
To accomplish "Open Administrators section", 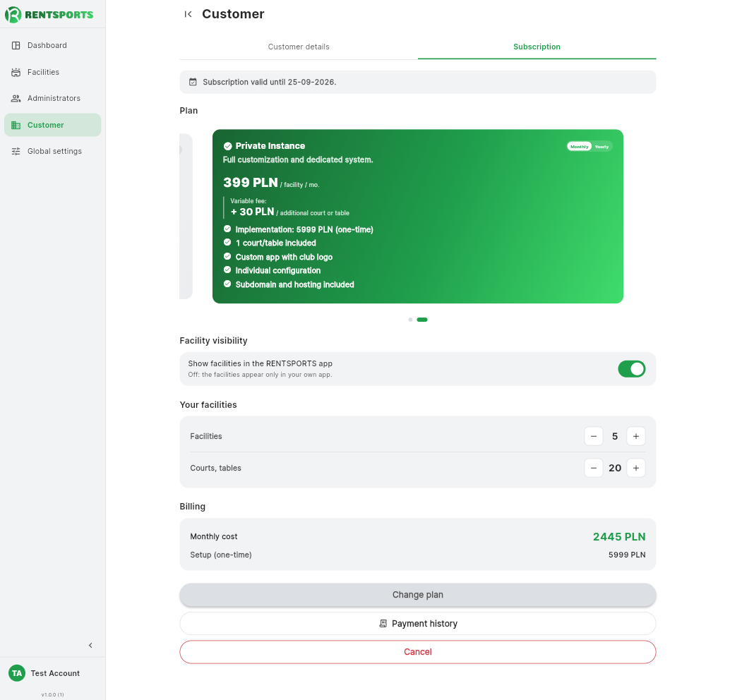I will pyautogui.click(x=53, y=98).
